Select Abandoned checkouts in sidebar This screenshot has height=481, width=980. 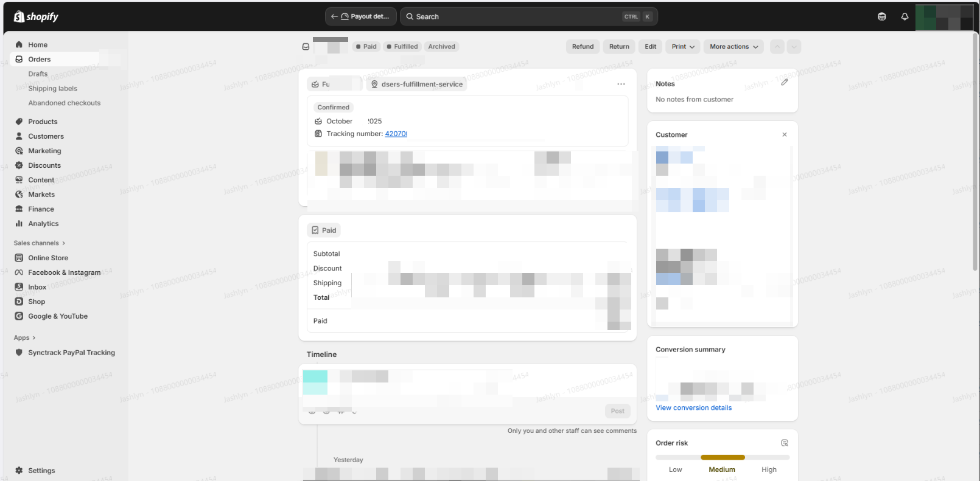pyautogui.click(x=65, y=103)
